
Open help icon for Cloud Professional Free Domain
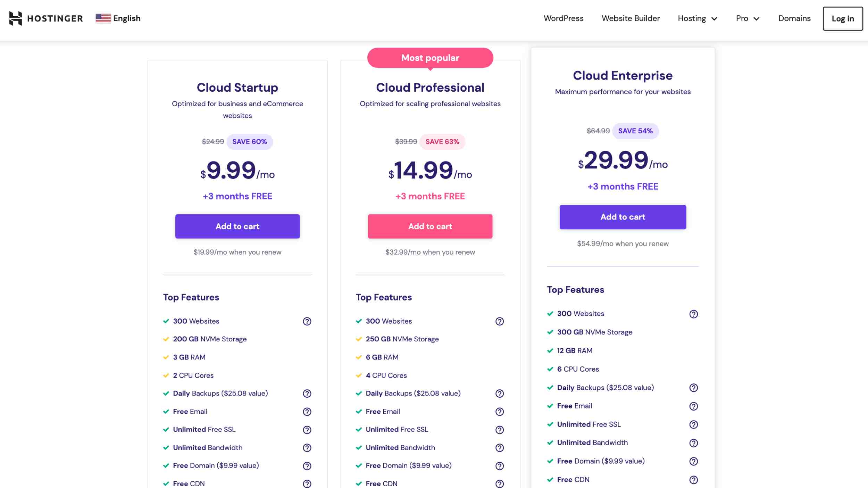[500, 466]
